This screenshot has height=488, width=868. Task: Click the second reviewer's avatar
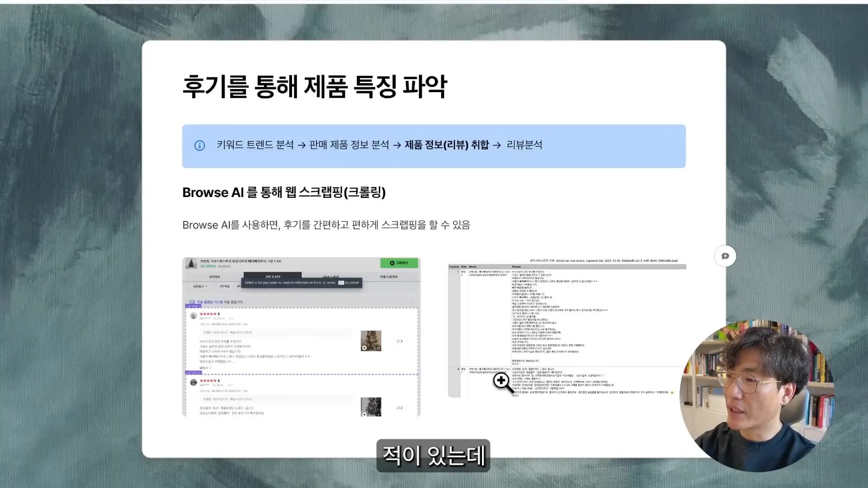point(193,382)
